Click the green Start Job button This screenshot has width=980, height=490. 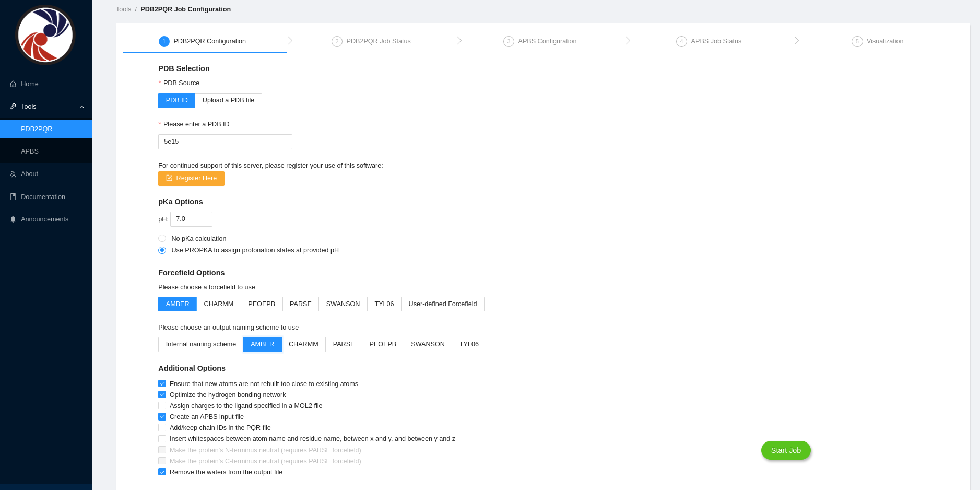click(x=786, y=450)
